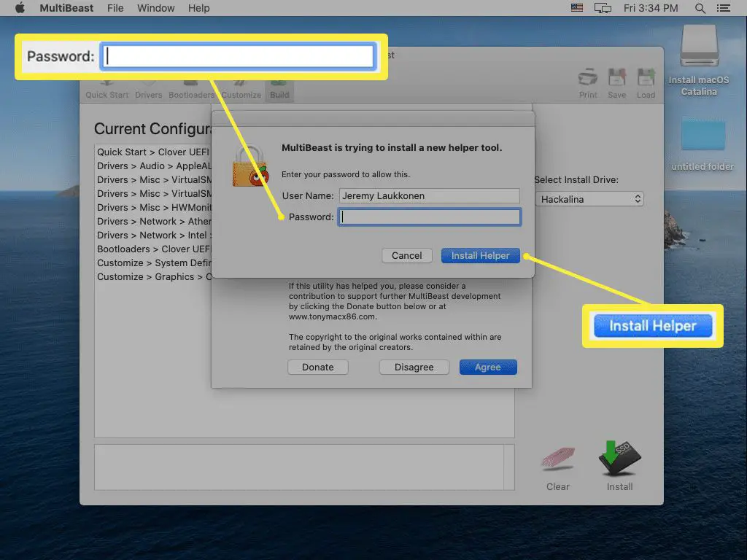Screen dimensions: 747x560
Task: Click the lock icon in helper dialog
Action: click(250, 166)
